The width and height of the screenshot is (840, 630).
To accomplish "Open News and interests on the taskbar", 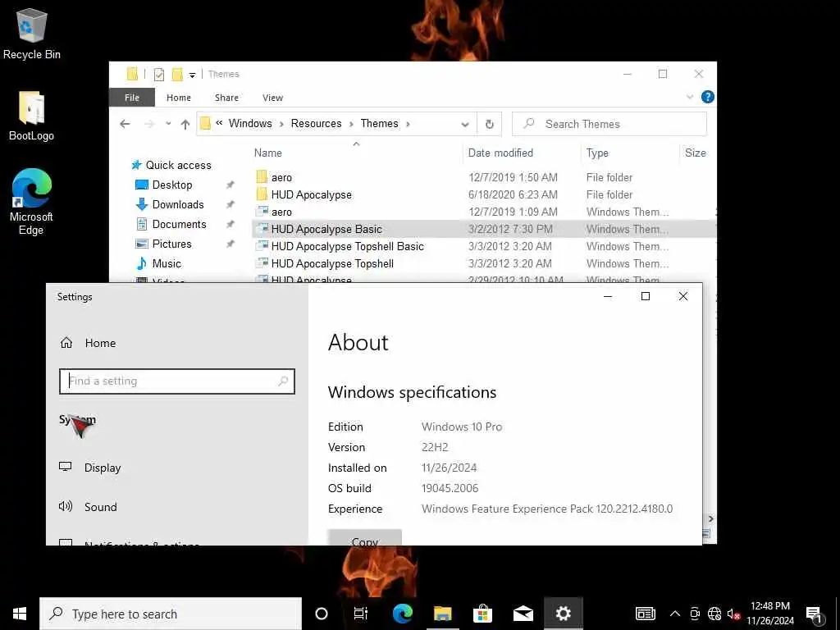I will pos(645,614).
